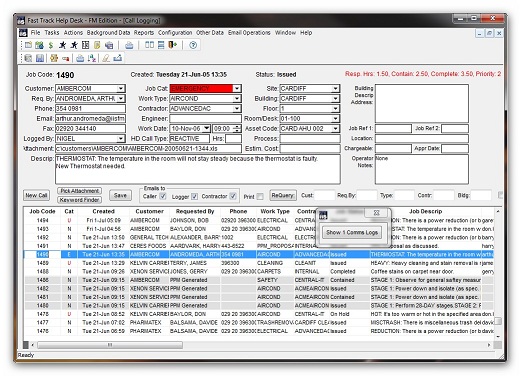Open the Floor dropdown
This screenshot has width=521, height=376.
point(335,108)
